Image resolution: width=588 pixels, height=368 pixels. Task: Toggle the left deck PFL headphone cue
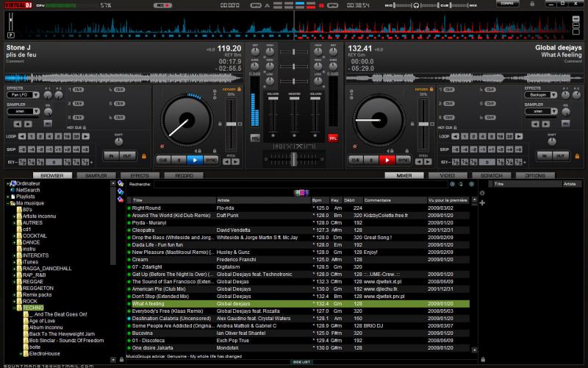[255, 138]
